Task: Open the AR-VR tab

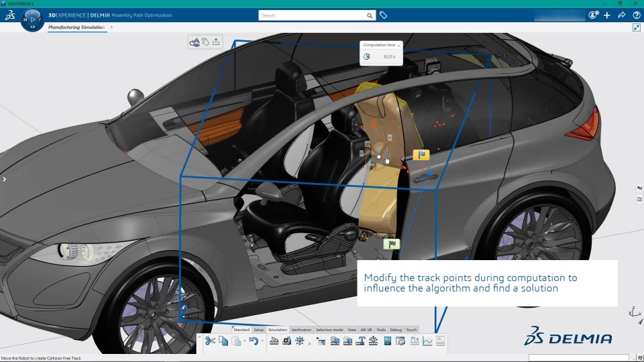Action: tap(366, 330)
